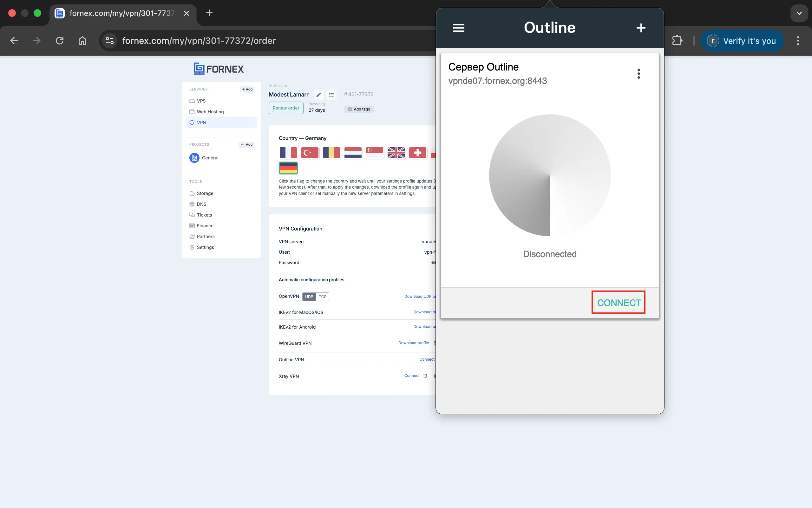Select Switzerland flag as VPN country
812x508 pixels.
(418, 153)
